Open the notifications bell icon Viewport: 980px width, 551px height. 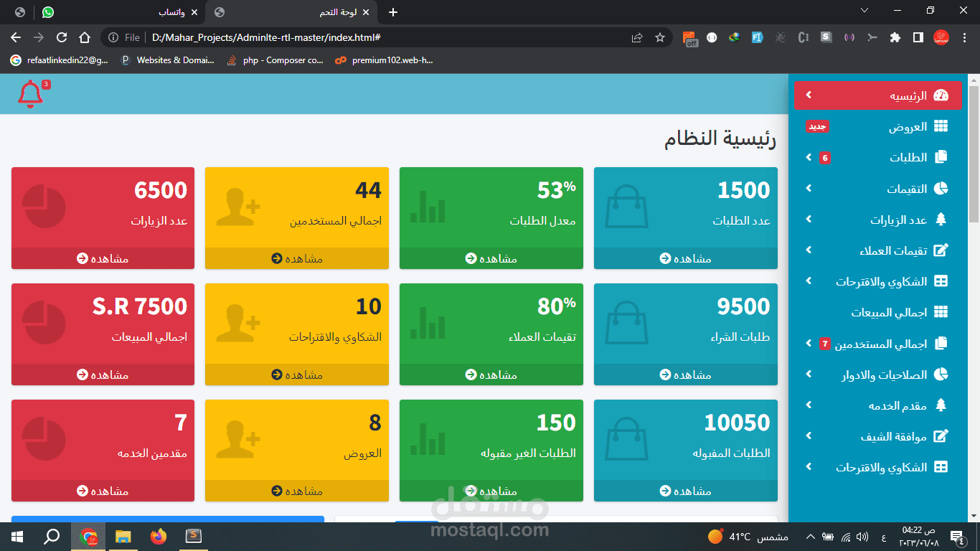30,95
